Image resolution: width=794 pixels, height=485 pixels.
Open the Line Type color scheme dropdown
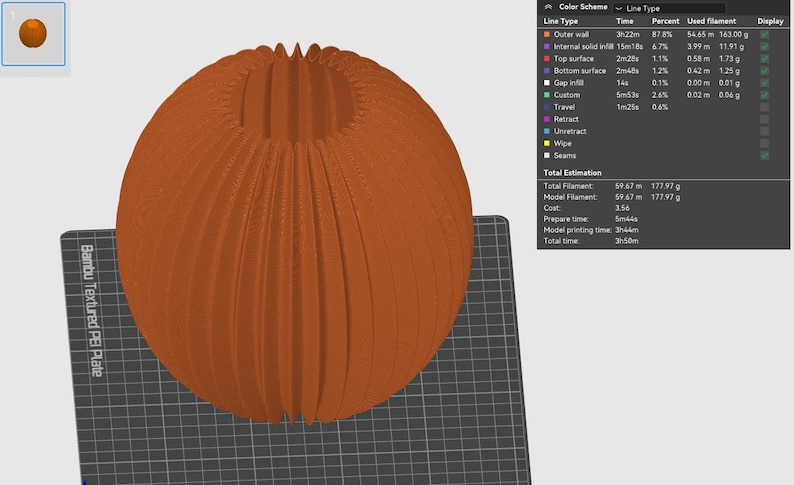coord(669,8)
